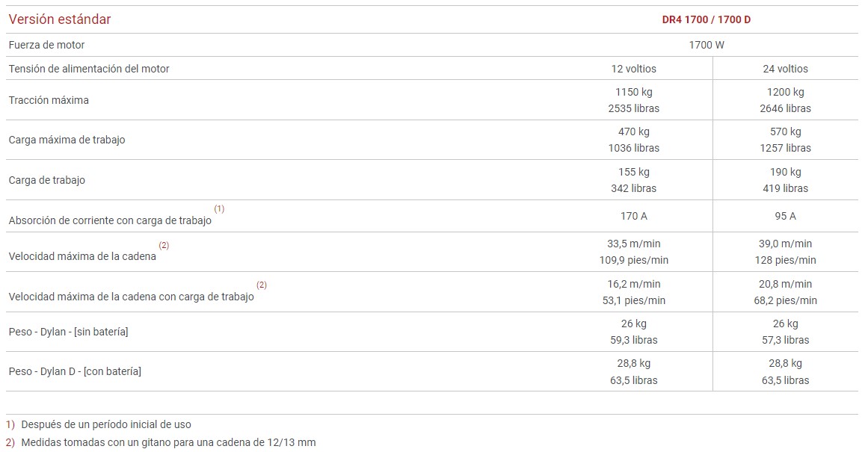Select the "24 voltios" cell
The image size is (868, 452).
785,69
